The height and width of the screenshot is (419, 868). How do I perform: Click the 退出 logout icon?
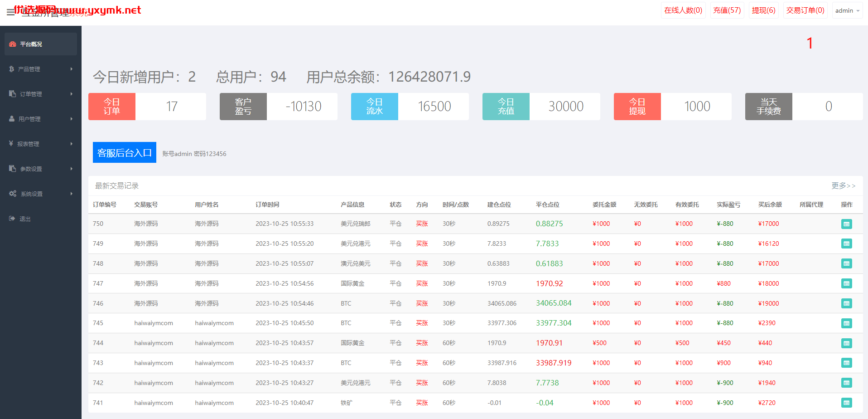click(12, 219)
